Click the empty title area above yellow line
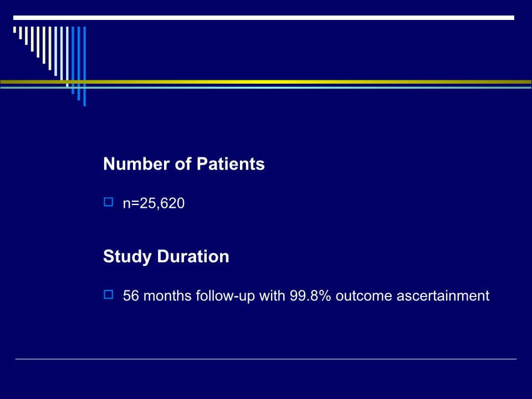 pyautogui.click(x=305, y=51)
